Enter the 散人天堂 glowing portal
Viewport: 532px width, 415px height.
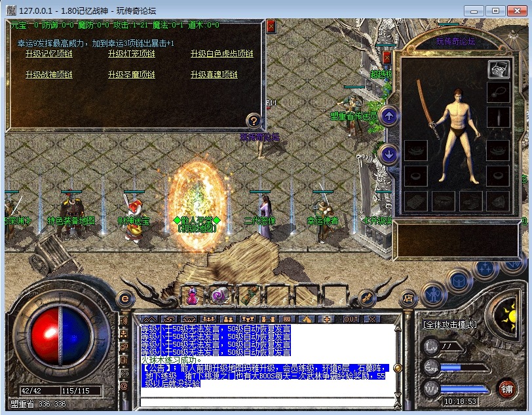(x=197, y=207)
